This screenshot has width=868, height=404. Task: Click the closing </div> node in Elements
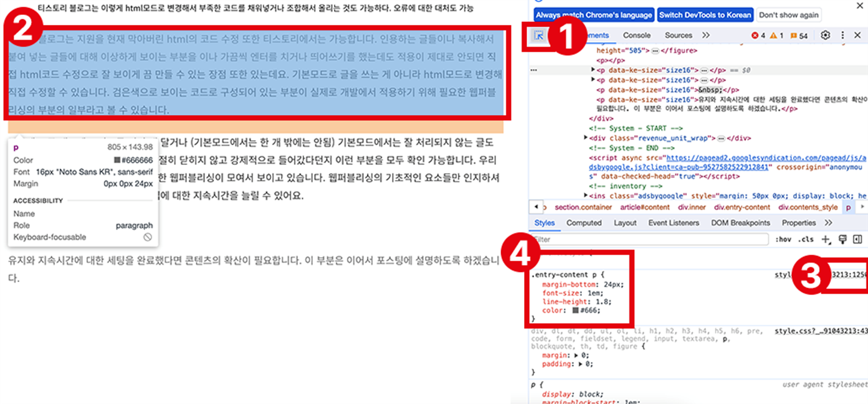[601, 118]
